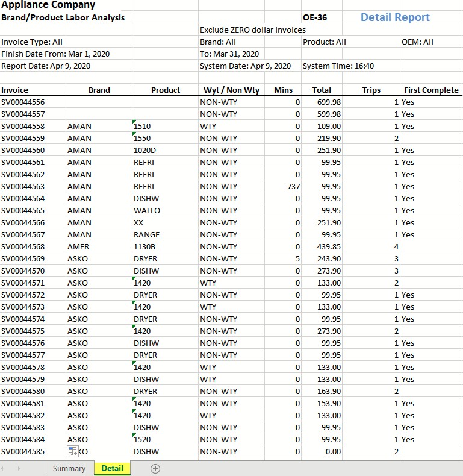The width and height of the screenshot is (463, 476).
Task: Select the To: Mar 31, 2020 cell
Action: pyautogui.click(x=229, y=54)
